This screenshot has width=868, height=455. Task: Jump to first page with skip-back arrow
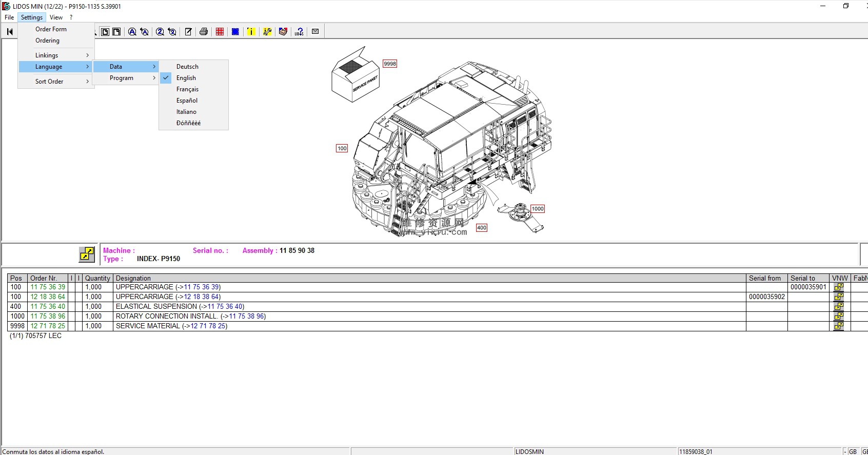(10, 32)
